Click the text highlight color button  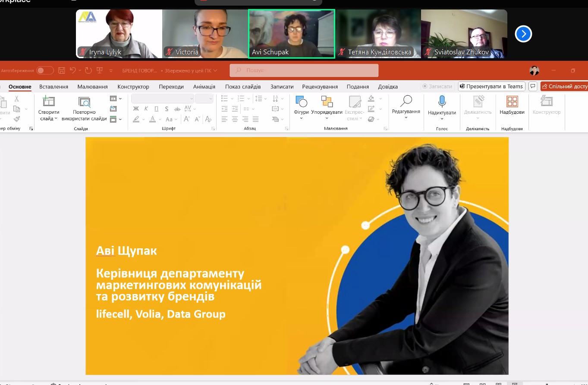pos(136,119)
